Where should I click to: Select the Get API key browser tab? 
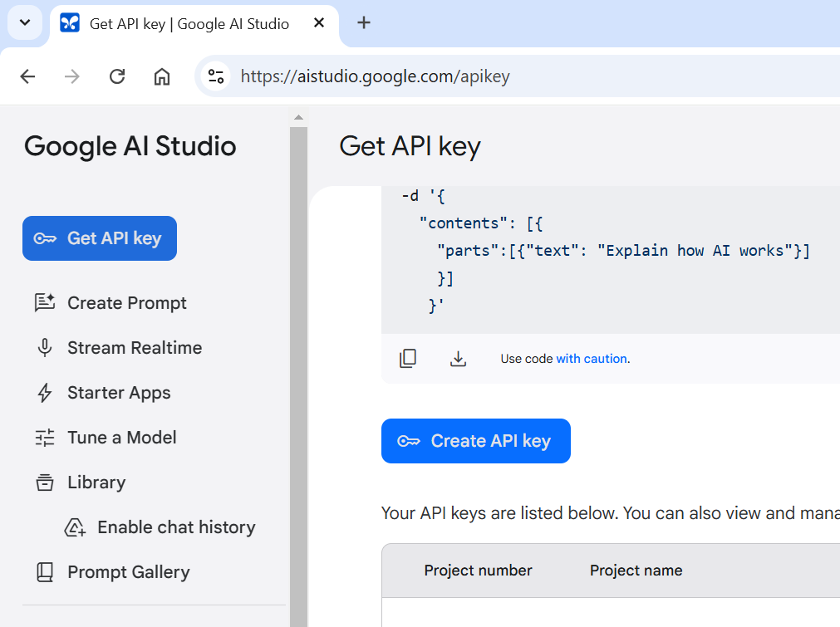189,23
